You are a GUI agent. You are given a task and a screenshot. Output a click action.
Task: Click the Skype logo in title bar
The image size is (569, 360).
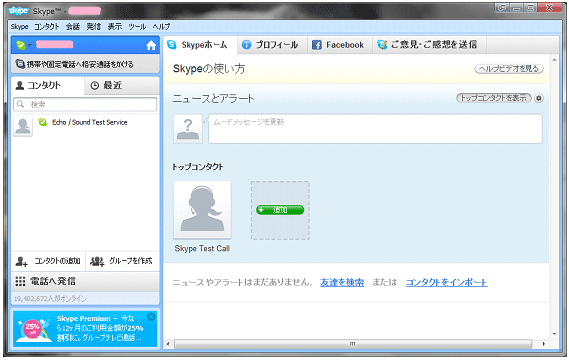18,11
